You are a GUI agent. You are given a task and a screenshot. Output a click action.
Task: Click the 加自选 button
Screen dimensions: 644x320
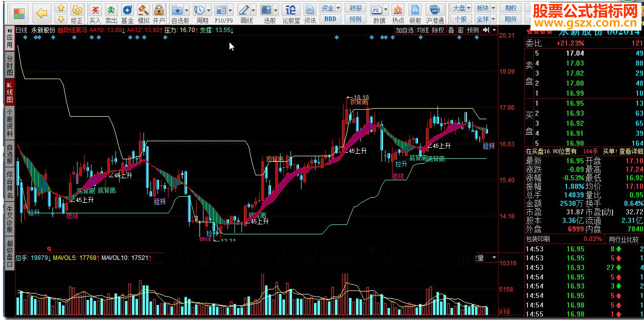pyautogui.click(x=404, y=30)
